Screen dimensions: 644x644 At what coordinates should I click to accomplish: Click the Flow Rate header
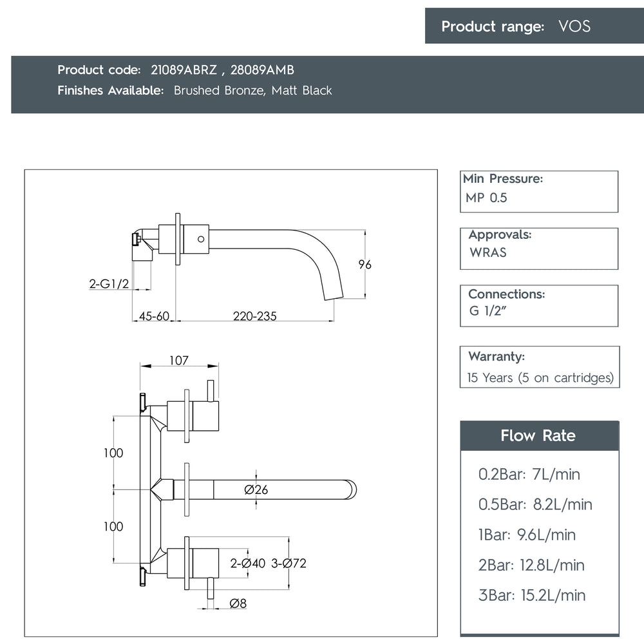coord(538,436)
